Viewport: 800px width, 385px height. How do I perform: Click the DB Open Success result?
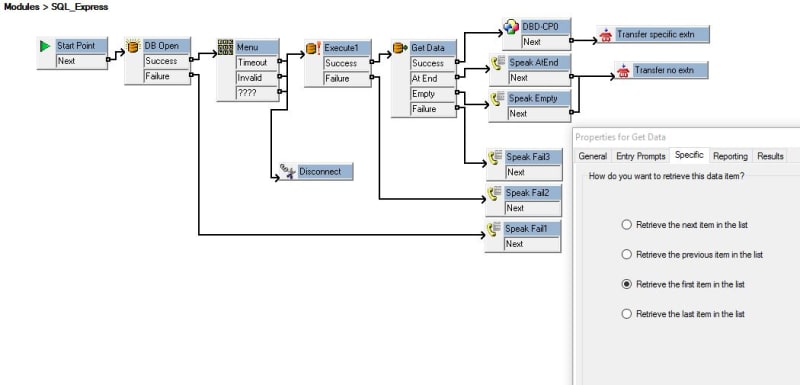(x=166, y=61)
